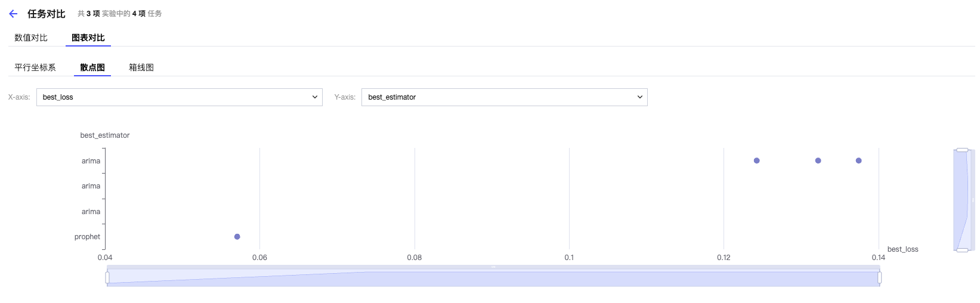This screenshot has height=303, width=980.
Task: Click the prophet scatter data point
Action: coord(237,237)
